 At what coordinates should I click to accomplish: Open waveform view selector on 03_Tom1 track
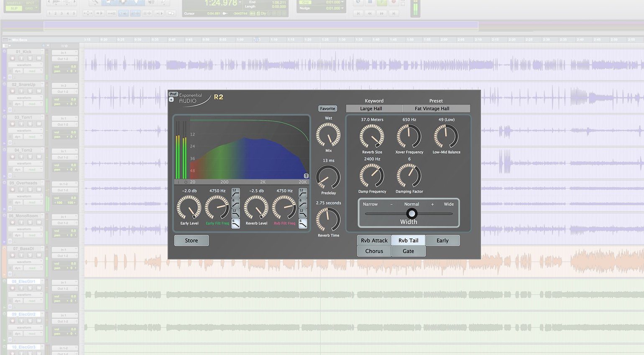pos(26,131)
